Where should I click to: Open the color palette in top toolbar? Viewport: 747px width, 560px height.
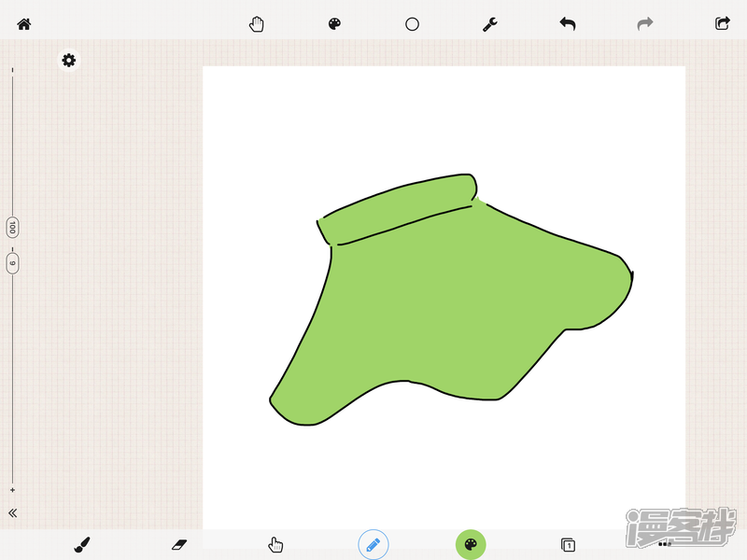tap(335, 24)
